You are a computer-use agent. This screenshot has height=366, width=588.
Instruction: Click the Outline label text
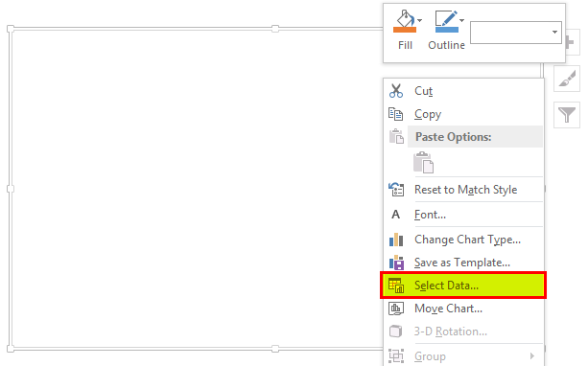pos(447,45)
